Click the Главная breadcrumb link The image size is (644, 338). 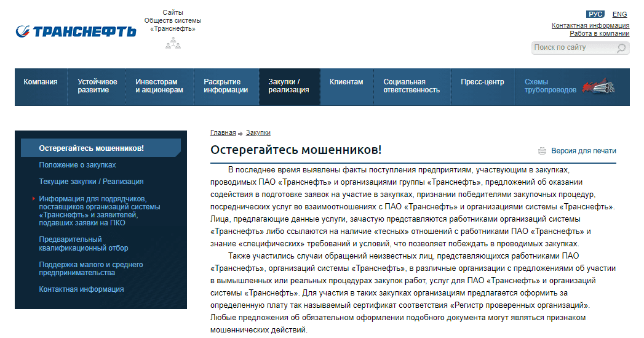click(x=223, y=133)
